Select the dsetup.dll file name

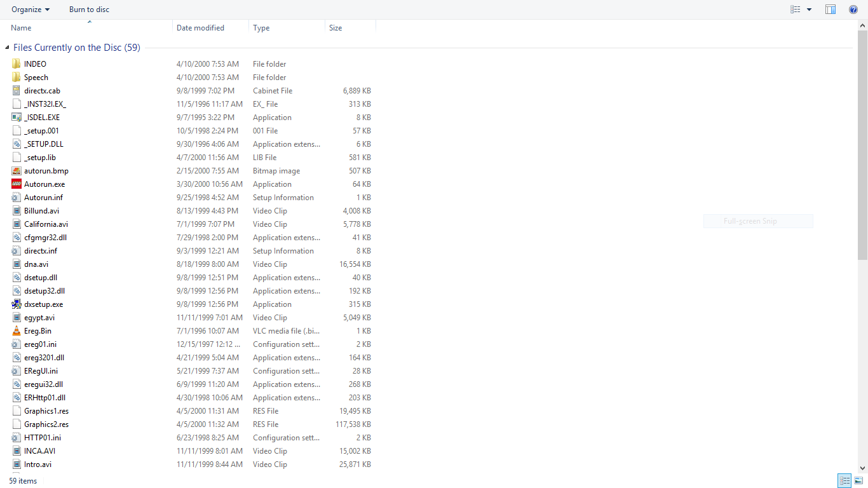tap(41, 277)
